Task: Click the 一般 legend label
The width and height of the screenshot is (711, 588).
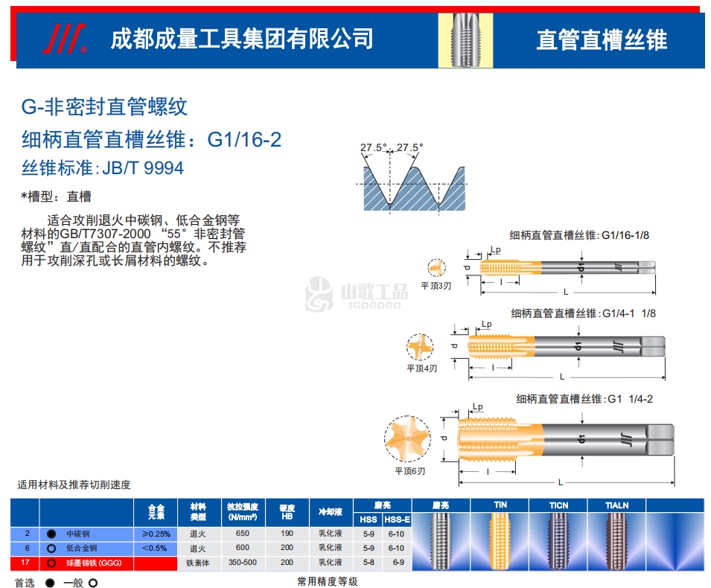Action: 73,583
